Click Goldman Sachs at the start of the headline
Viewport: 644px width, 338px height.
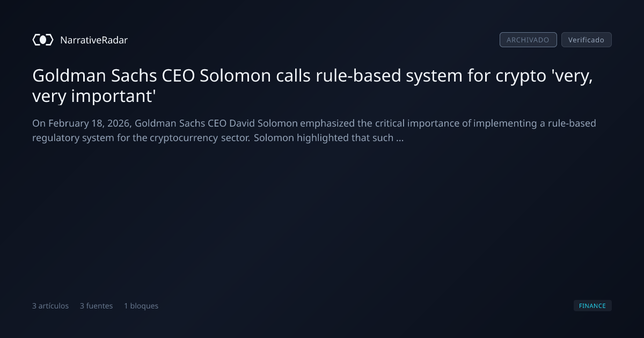[x=95, y=76]
